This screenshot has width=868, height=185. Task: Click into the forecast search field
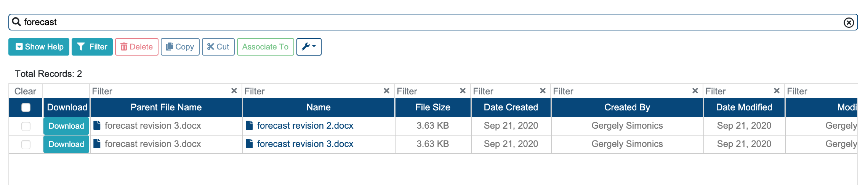pyautogui.click(x=433, y=22)
